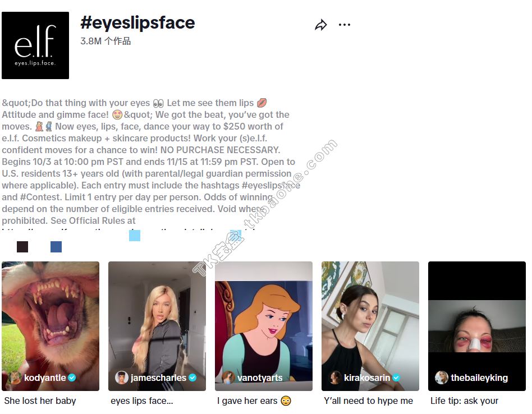Screen dimensions: 532x414
Task: Click the #eyeslipsface hashtag title
Action: point(137,22)
